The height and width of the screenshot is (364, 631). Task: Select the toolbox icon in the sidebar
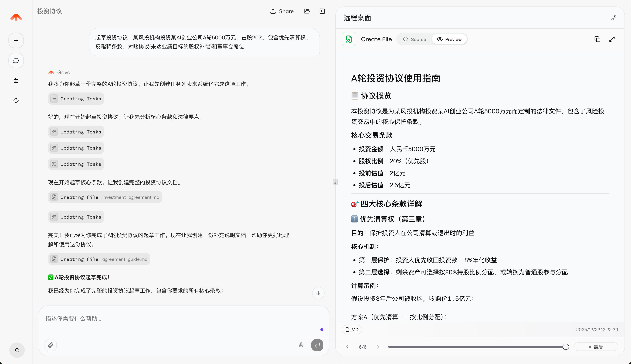[16, 81]
